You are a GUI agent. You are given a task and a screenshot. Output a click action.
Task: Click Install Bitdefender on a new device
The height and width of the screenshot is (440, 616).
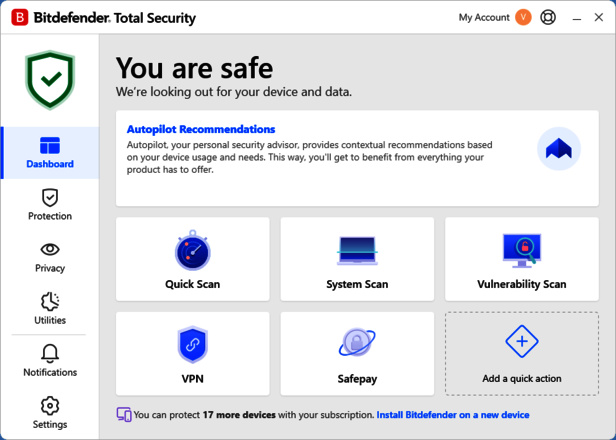click(453, 415)
